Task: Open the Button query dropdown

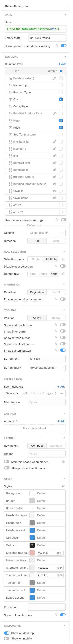Action: point(46,368)
